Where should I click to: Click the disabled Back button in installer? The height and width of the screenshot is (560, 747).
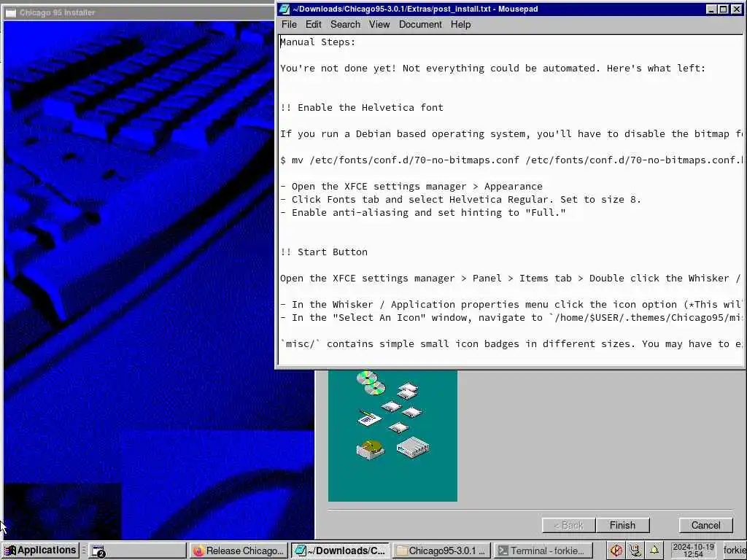tap(569, 525)
